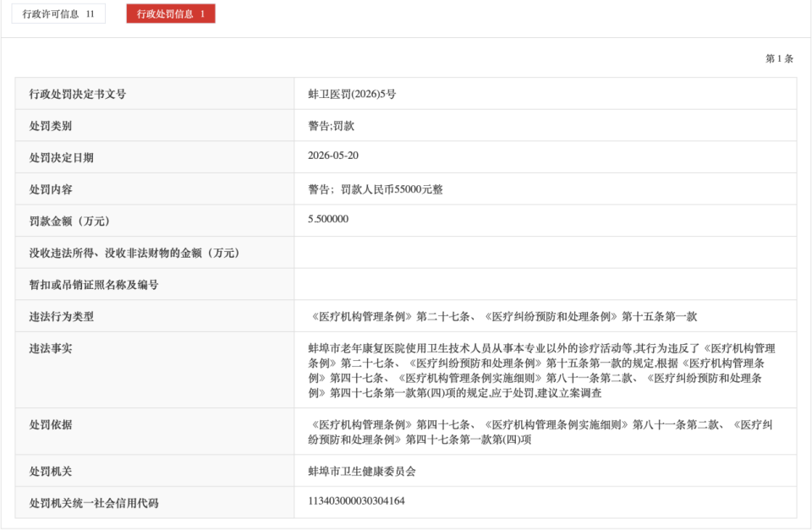Click the 行政处罚决定书文号 label
The height and width of the screenshot is (530, 812).
tap(78, 94)
